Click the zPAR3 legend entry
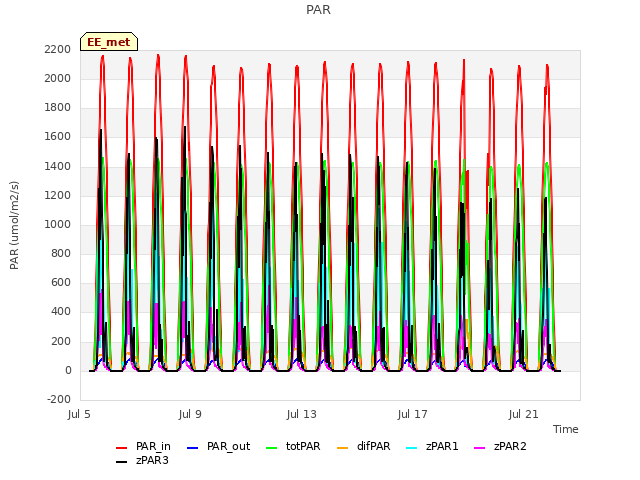This screenshot has height=480, width=640. point(142,460)
